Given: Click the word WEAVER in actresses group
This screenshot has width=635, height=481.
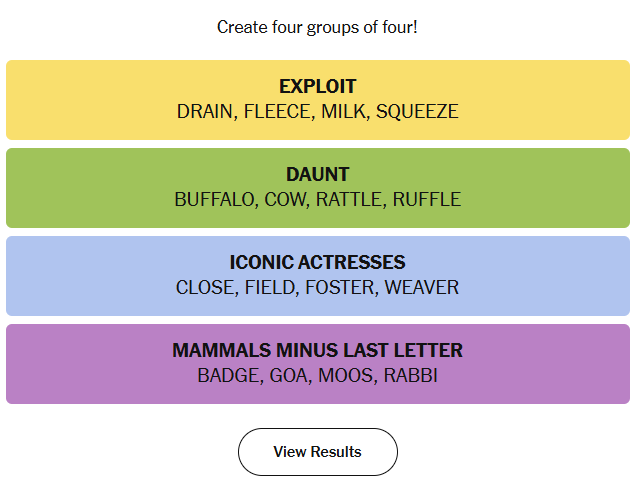Looking at the screenshot, I should tap(421, 288).
